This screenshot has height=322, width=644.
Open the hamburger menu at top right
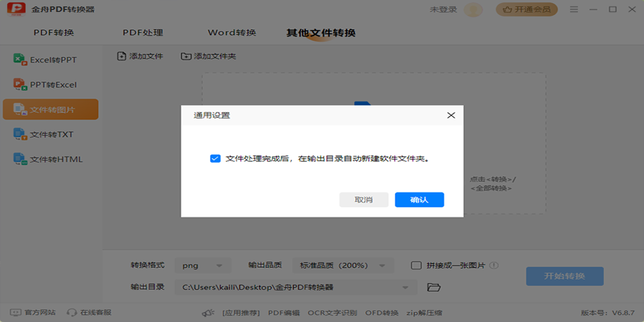tap(574, 9)
